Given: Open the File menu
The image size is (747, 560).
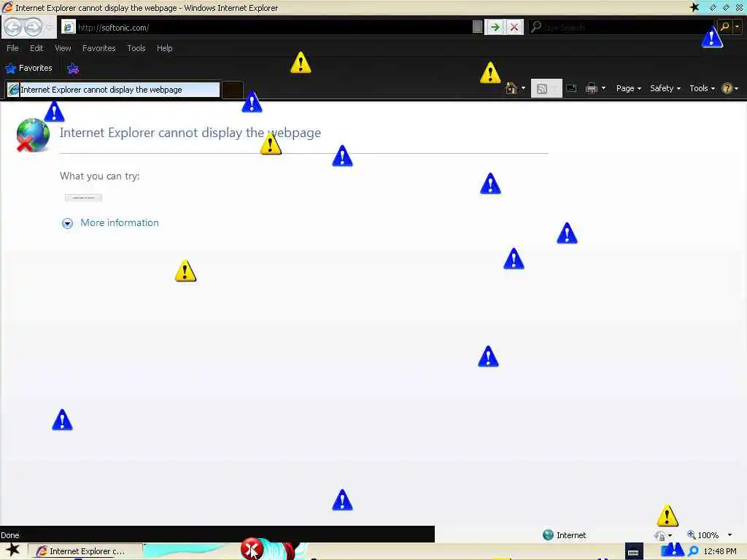Looking at the screenshot, I should click(12, 48).
